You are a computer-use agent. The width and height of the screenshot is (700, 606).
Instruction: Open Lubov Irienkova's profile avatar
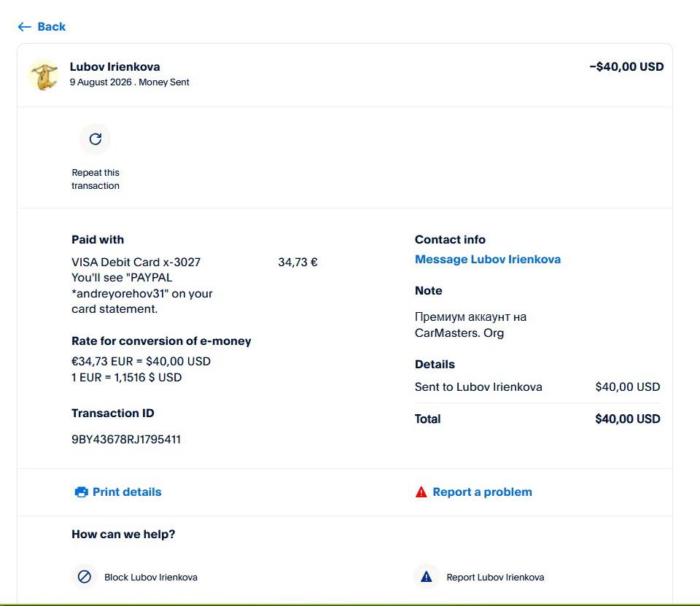(44, 74)
